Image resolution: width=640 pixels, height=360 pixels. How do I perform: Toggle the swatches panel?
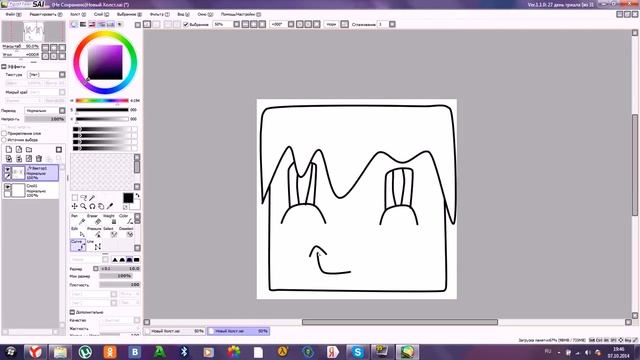pos(111,24)
